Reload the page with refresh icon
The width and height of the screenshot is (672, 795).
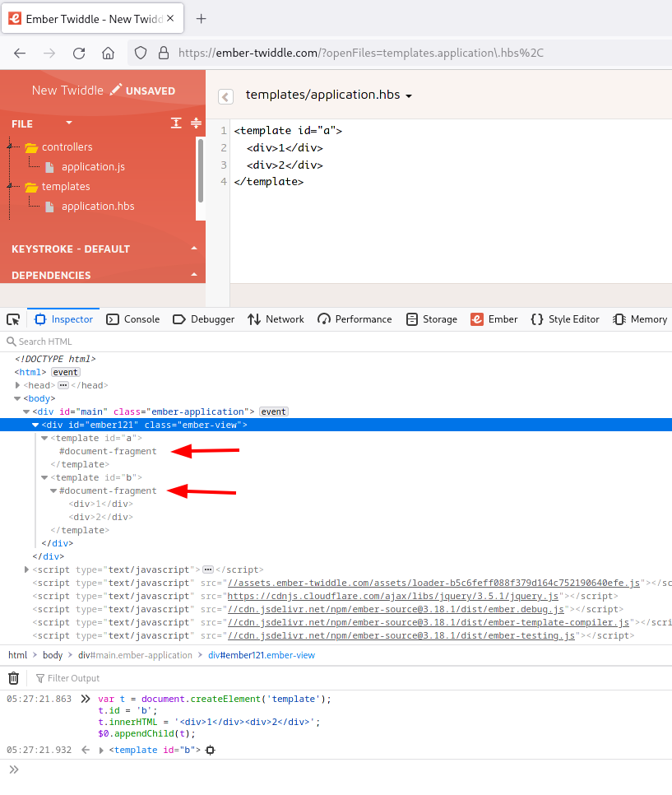click(x=79, y=53)
